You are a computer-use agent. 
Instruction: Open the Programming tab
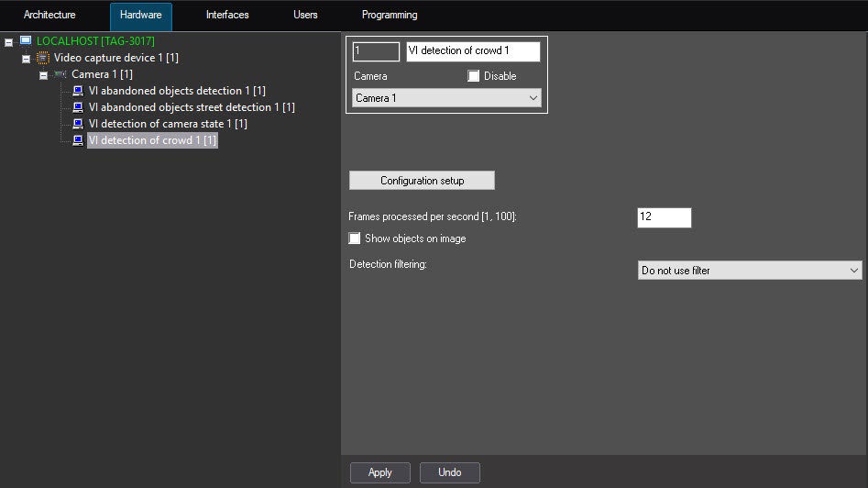(390, 15)
